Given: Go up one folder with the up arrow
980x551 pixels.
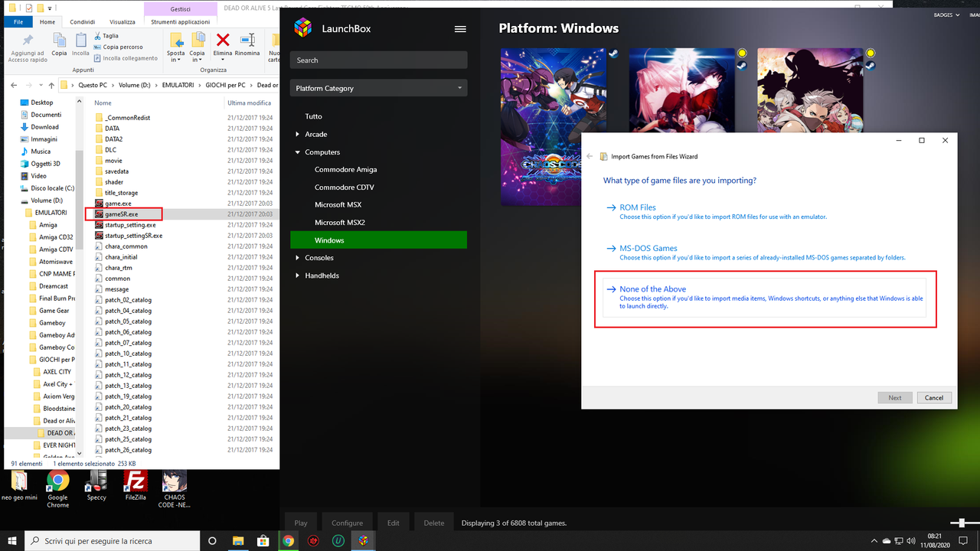Looking at the screenshot, I should [x=51, y=85].
